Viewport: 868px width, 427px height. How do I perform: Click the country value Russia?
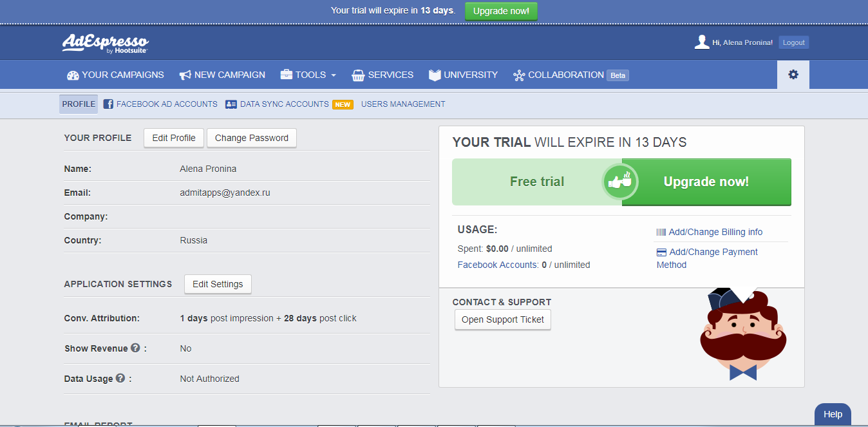pyautogui.click(x=194, y=240)
